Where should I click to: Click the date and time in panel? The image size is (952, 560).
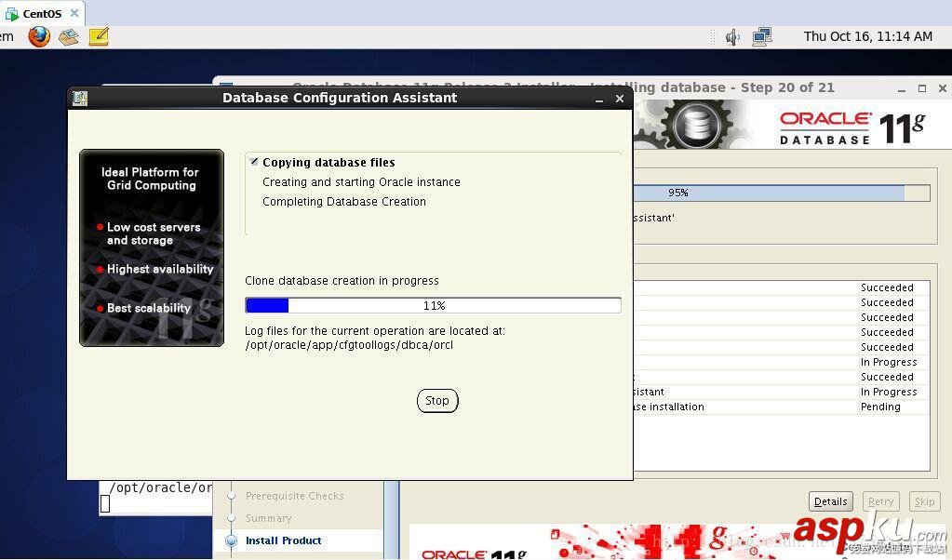[x=867, y=36]
